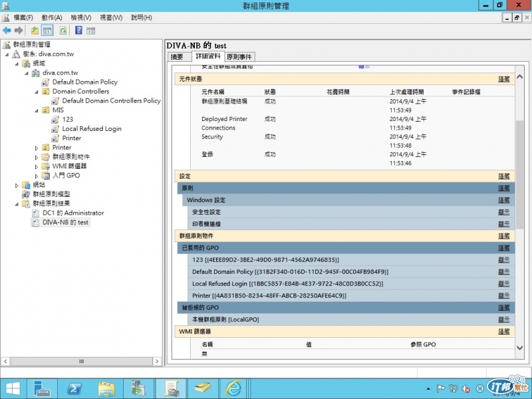Collapse the 群組原則結果 node arrow
The image size is (532, 399).
[x=17, y=204]
